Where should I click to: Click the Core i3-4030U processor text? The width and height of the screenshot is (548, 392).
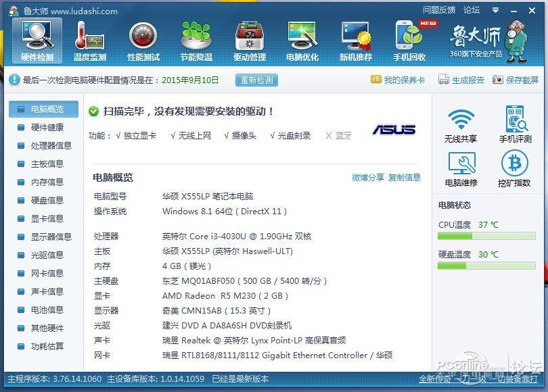[237, 237]
